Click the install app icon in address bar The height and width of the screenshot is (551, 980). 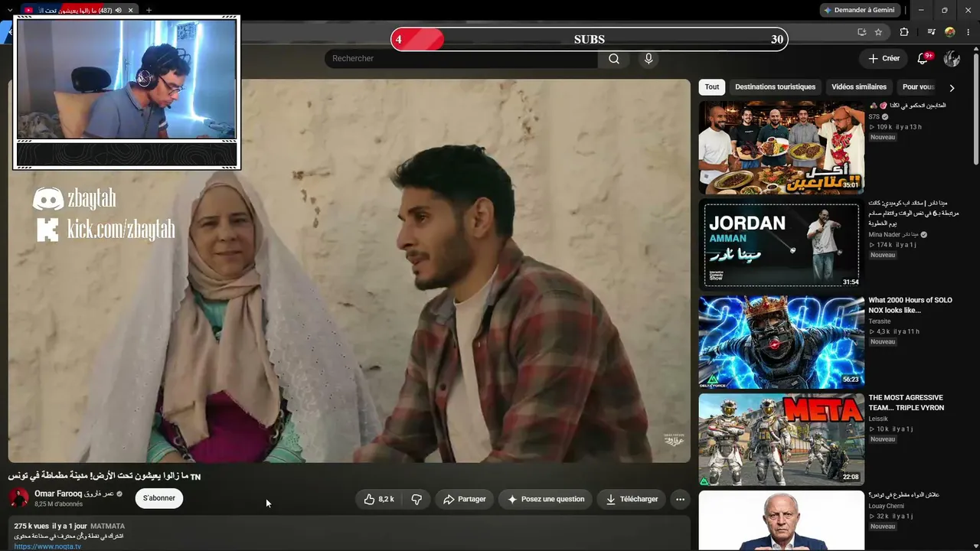(x=861, y=32)
